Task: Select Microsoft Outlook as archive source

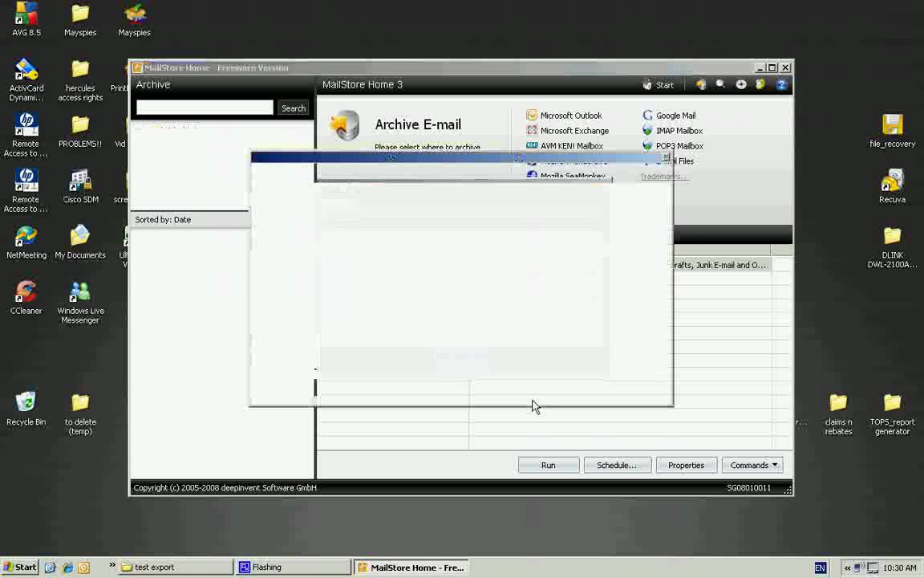Action: (564, 116)
